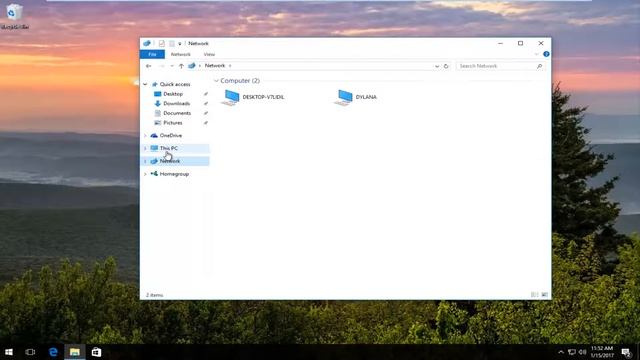Go back with the Back arrow
This screenshot has height=360, width=640.
pyautogui.click(x=149, y=66)
